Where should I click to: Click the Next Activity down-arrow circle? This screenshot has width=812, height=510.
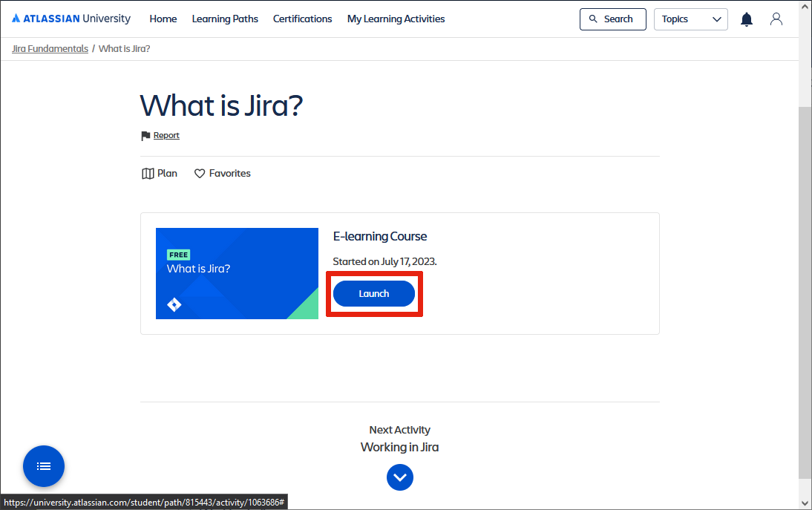400,477
